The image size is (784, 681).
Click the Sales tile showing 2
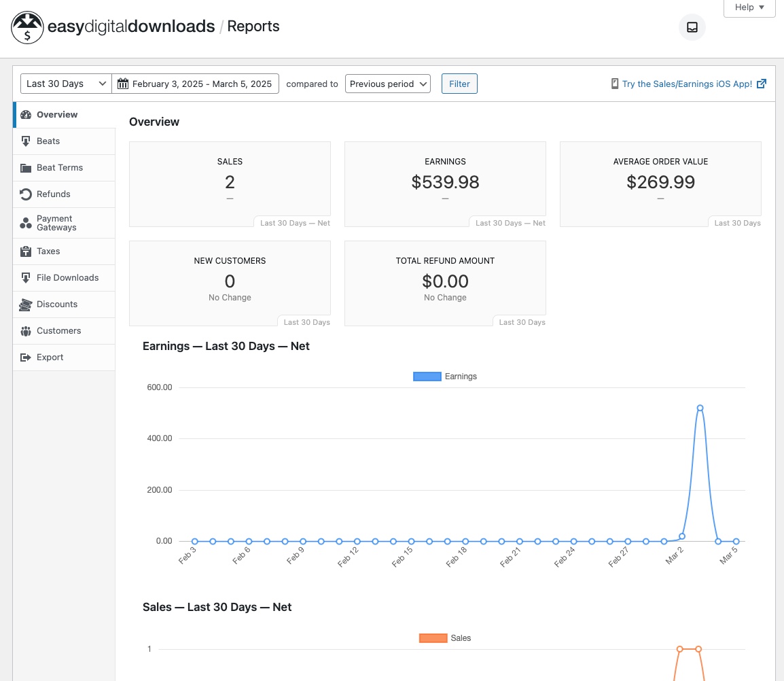(230, 184)
